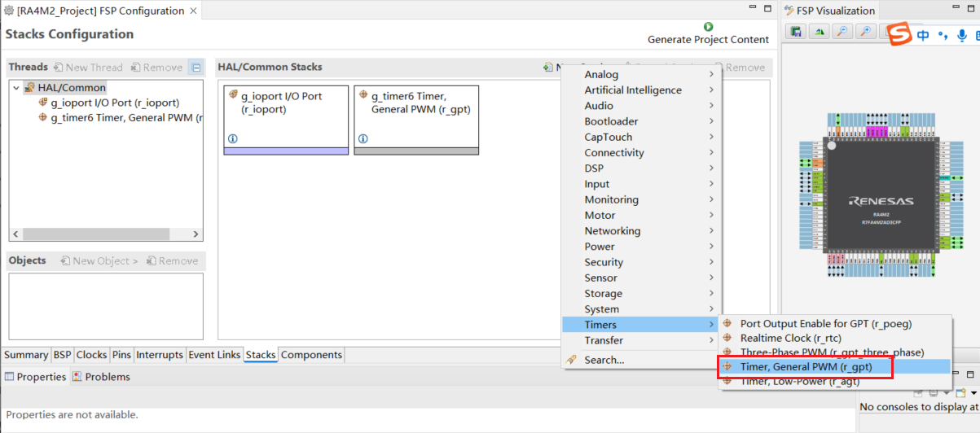Screen dimensions: 980x433
Task: Click the collapse-all icon in Threads header
Action: coord(196,68)
